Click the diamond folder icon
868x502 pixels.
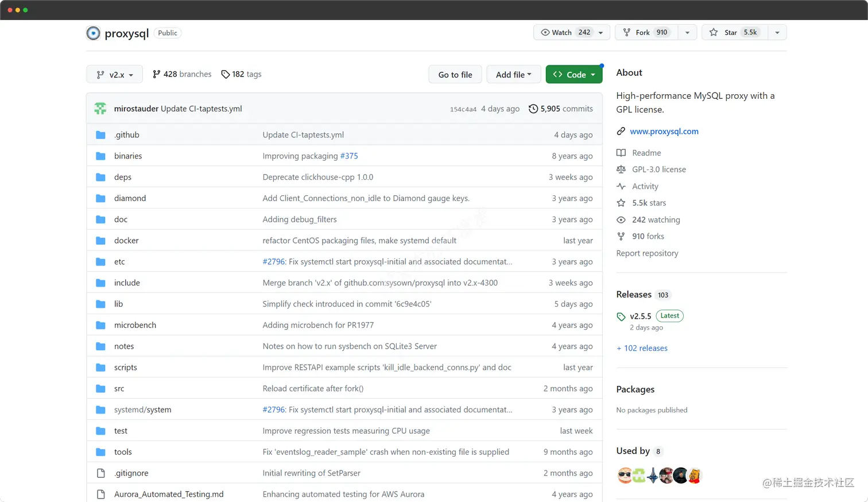point(100,198)
